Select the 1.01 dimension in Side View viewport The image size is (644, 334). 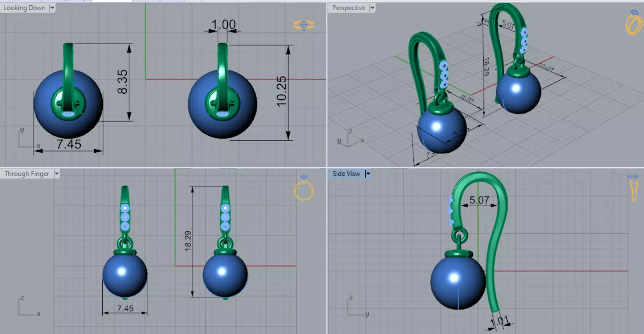pos(500,321)
